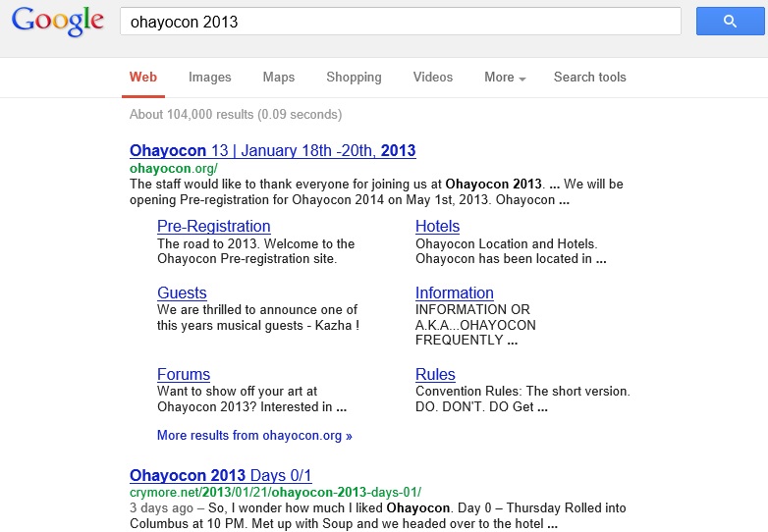Click the search box containing ohayocon 2013
This screenshot has width=768, height=532.
click(400, 22)
